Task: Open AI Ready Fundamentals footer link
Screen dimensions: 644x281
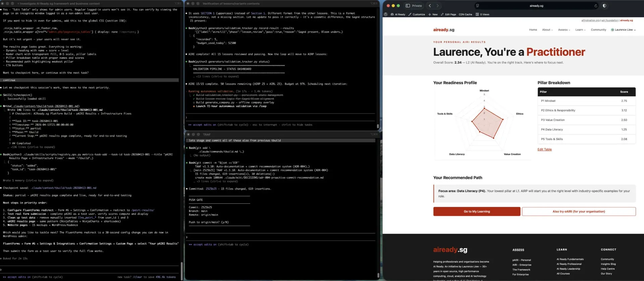Action: 570,259
